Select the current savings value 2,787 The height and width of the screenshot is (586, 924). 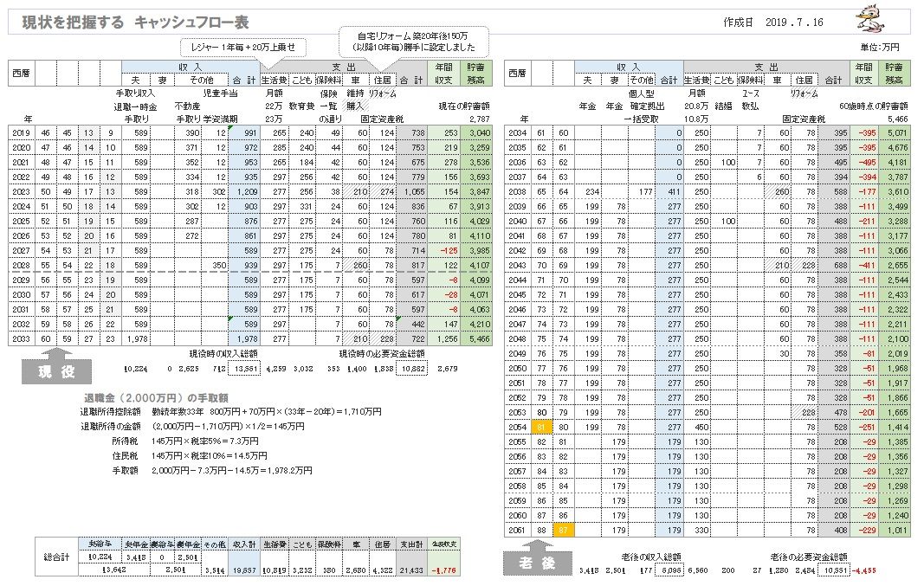[479, 119]
